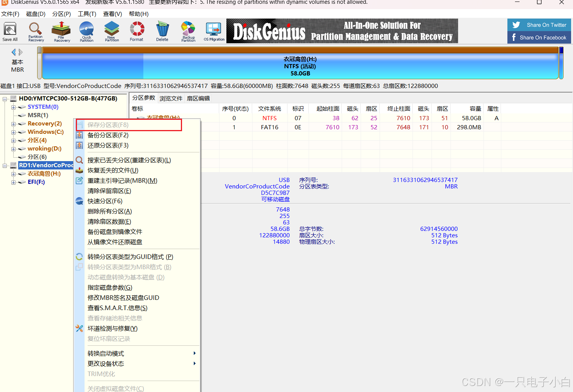Choose 从镜像文件还原磁盘 menu entry

pos(137,242)
